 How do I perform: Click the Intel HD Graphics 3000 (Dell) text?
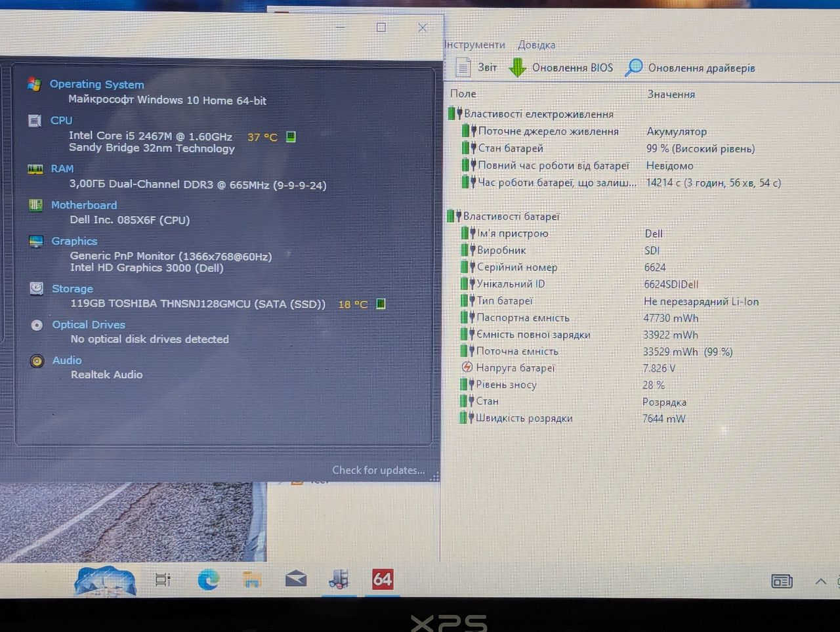pyautogui.click(x=147, y=268)
